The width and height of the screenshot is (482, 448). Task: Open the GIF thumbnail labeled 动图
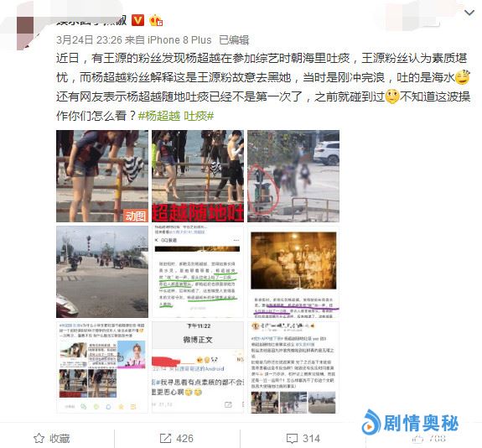[102, 176]
